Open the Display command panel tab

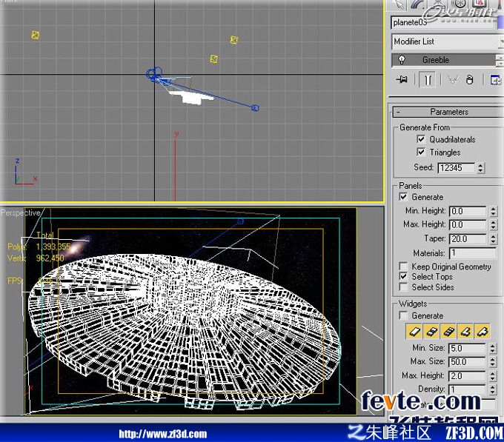(x=480, y=4)
